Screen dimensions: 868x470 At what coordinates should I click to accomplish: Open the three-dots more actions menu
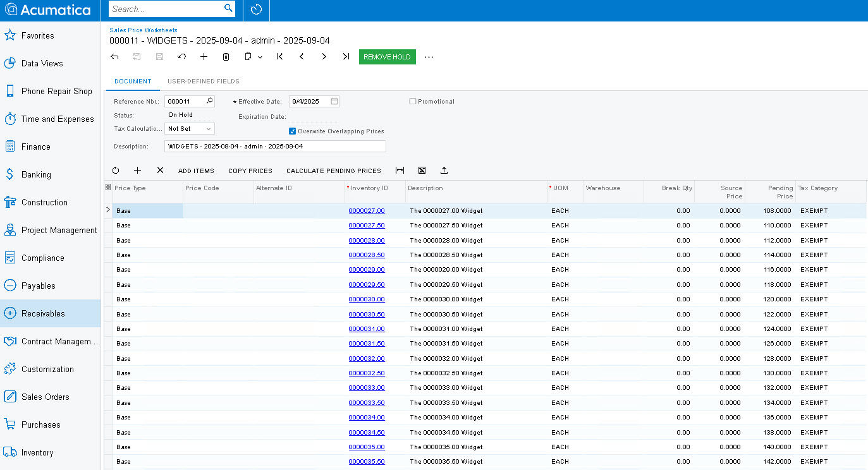tap(429, 57)
